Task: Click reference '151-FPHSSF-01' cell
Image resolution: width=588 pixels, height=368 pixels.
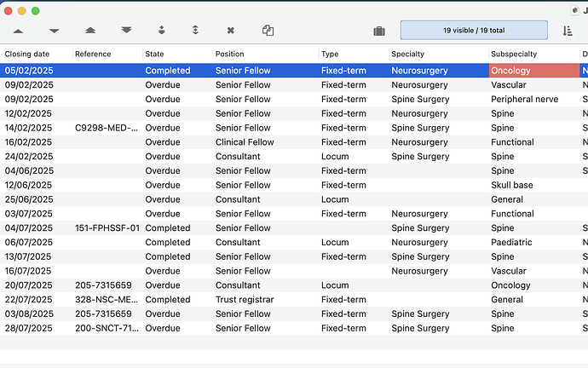Action: coord(107,227)
